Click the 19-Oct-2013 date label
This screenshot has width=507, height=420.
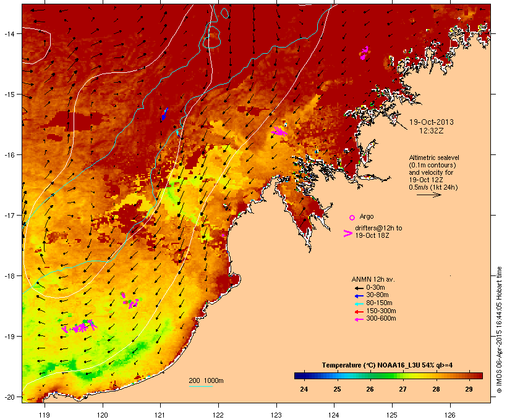coord(432,122)
